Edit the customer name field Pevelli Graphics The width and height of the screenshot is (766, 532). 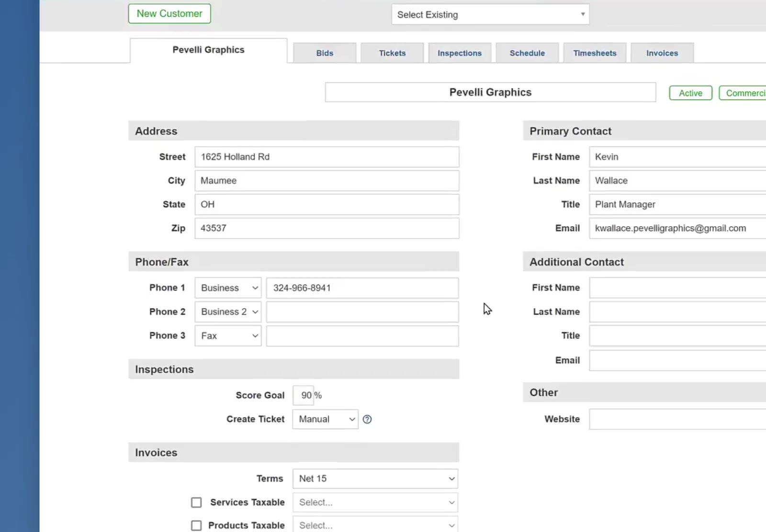(490, 92)
